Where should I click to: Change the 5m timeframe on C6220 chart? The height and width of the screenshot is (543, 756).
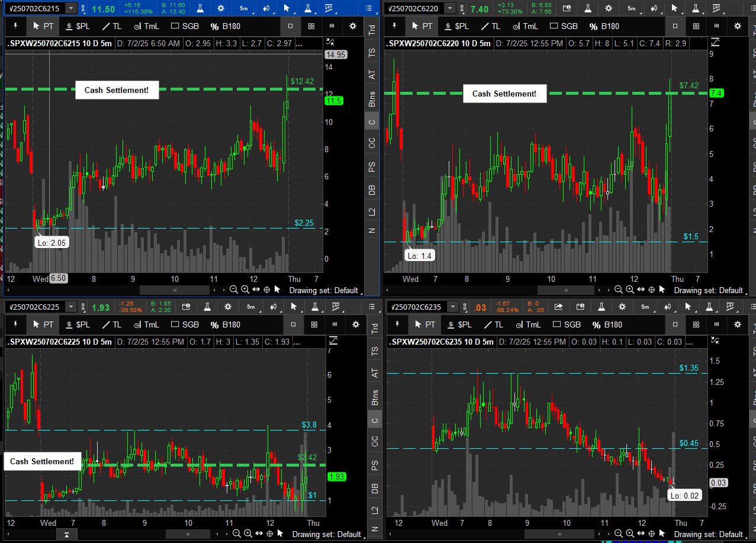[x=631, y=8]
